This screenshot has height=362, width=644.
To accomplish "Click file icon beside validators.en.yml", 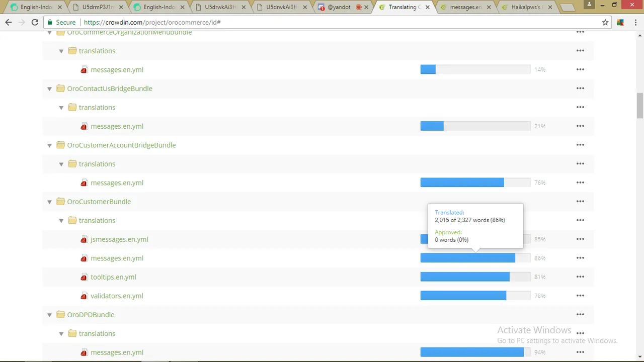I will (x=84, y=296).
